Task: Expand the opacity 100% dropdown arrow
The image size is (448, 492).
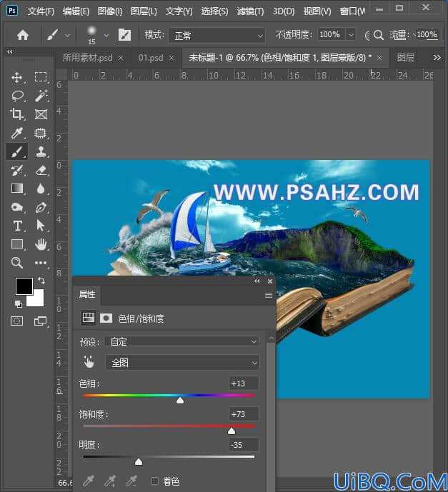Action: pos(351,34)
